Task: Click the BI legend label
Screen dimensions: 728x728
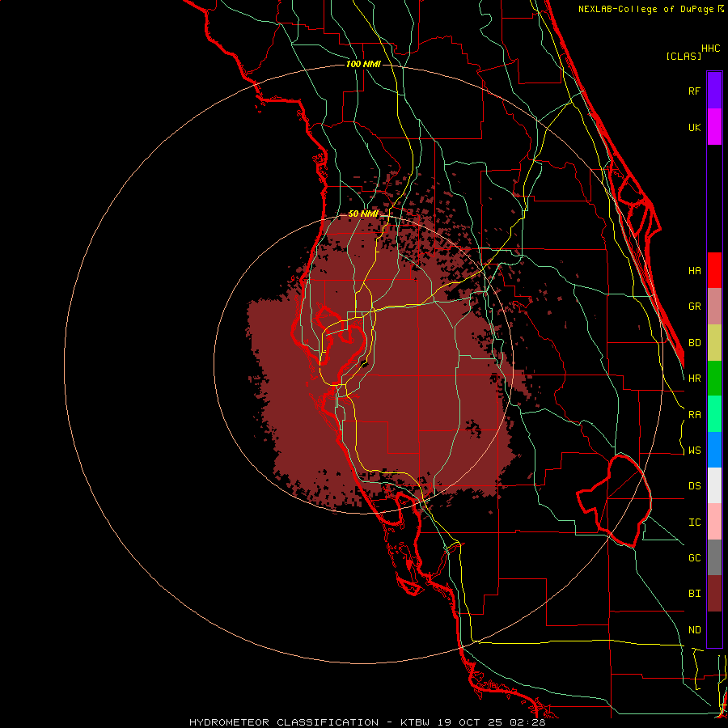Action: click(x=694, y=594)
